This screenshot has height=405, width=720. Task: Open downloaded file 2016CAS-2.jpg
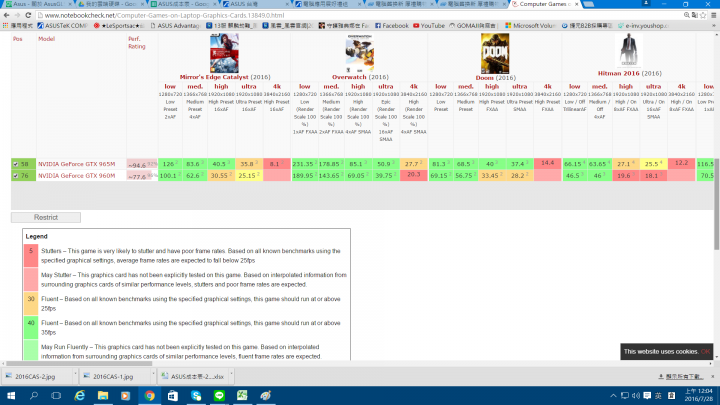(x=35, y=377)
